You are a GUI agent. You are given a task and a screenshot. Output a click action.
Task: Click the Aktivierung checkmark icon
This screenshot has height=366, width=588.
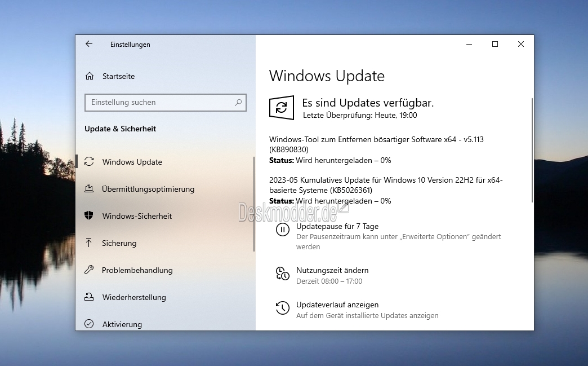89,324
